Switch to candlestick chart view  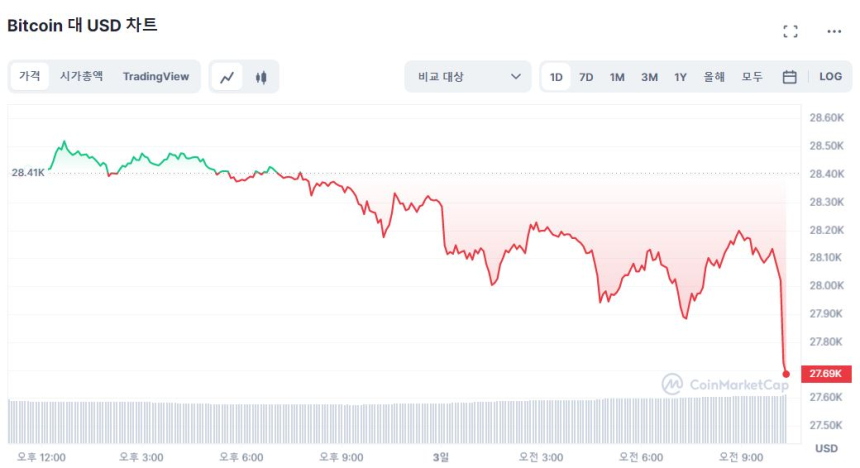coord(261,76)
